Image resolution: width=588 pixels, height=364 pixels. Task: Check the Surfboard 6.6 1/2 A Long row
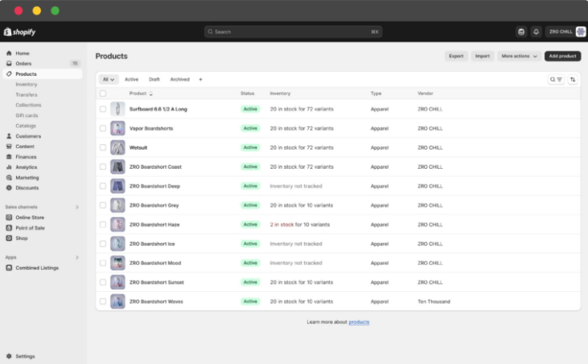tap(102, 109)
